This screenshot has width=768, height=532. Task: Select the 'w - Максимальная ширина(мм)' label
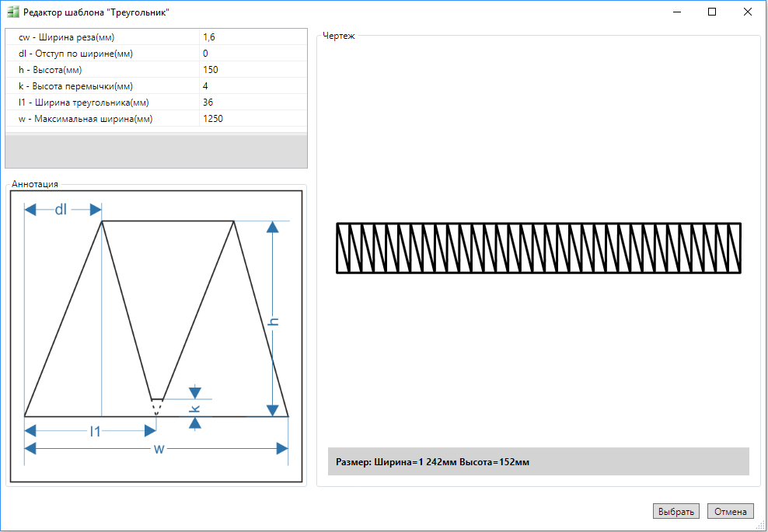click(86, 119)
